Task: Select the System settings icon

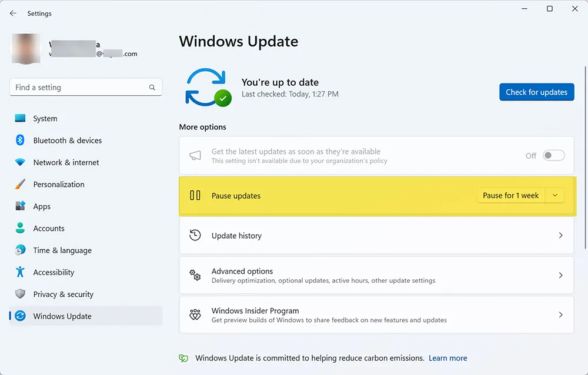Action: point(19,118)
